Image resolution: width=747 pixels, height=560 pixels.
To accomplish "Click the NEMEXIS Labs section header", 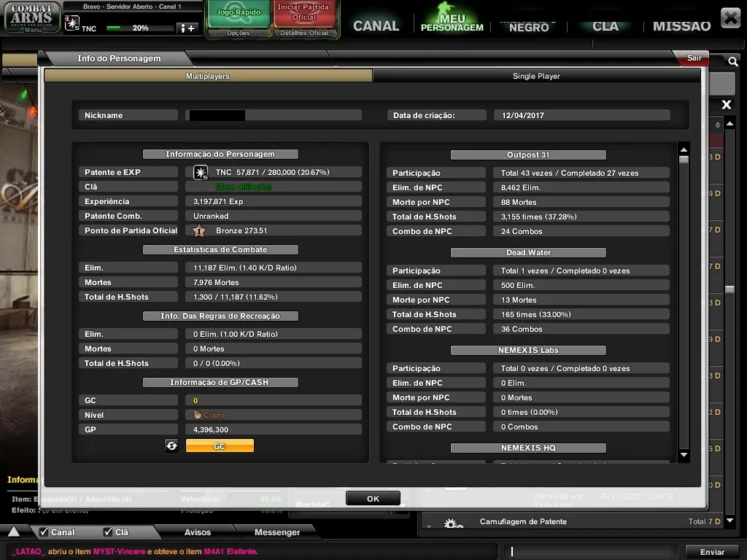I will (528, 350).
